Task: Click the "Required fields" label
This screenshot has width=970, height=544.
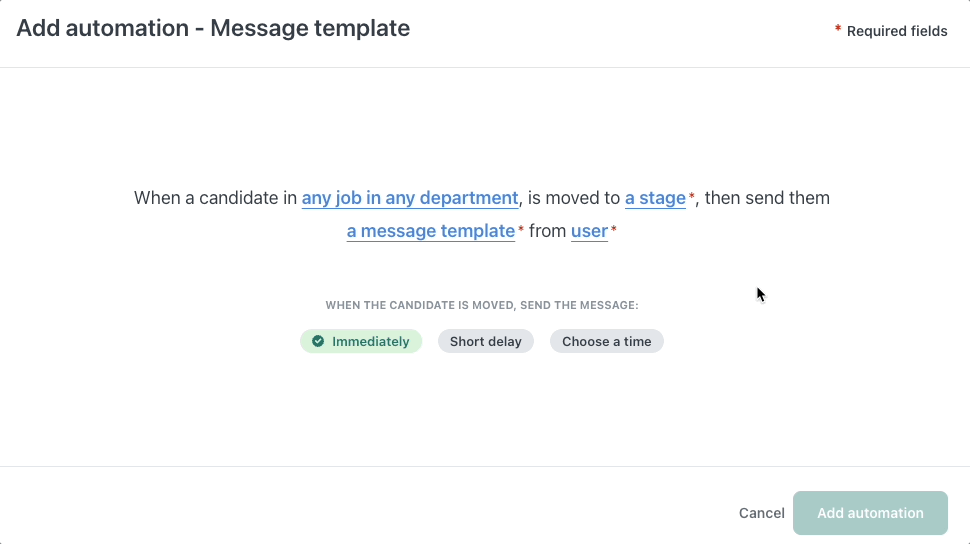Action: click(x=897, y=31)
